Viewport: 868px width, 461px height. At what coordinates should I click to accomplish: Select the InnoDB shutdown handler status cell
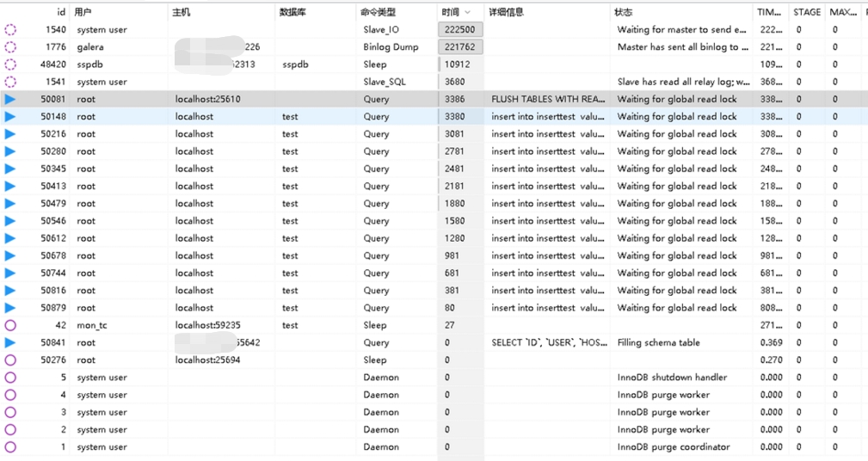coord(672,378)
